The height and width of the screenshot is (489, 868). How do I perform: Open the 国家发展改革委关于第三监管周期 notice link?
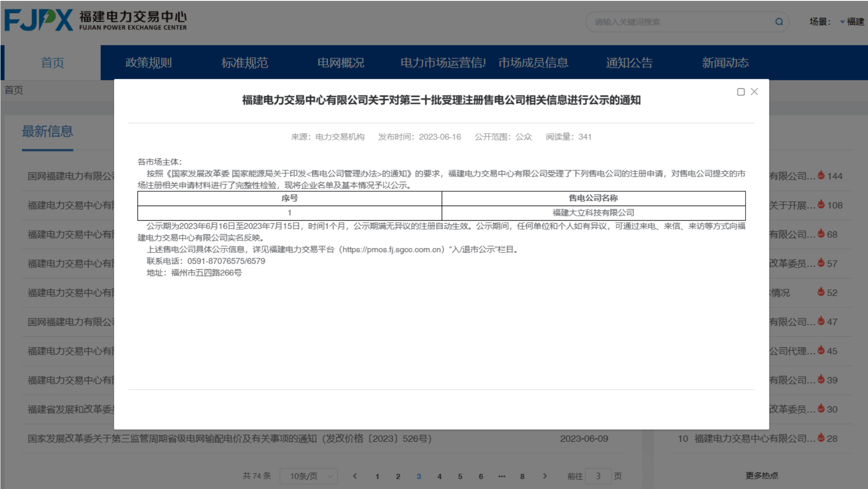pyautogui.click(x=230, y=439)
